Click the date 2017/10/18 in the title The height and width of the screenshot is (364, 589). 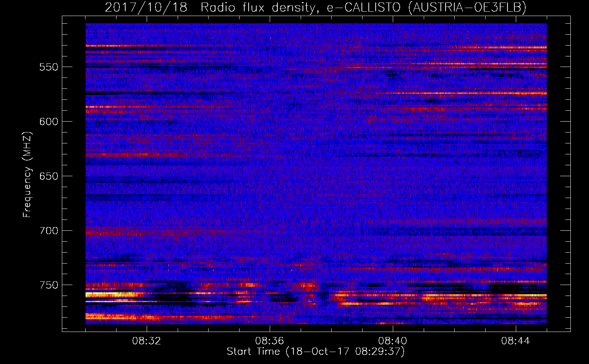pyautogui.click(x=146, y=7)
